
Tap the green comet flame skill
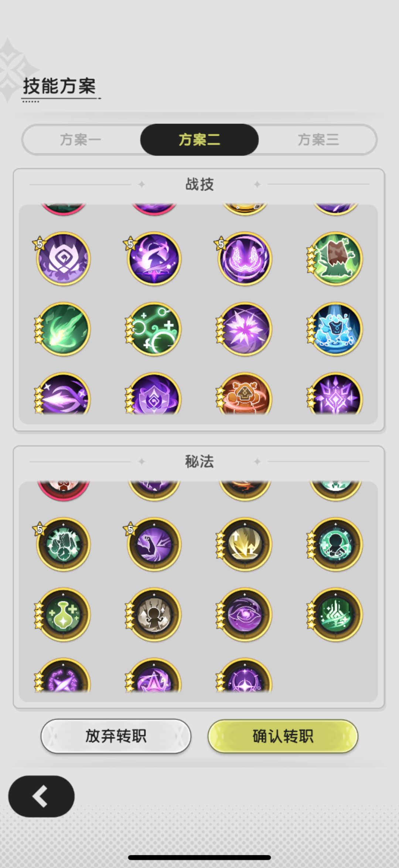coord(63,329)
